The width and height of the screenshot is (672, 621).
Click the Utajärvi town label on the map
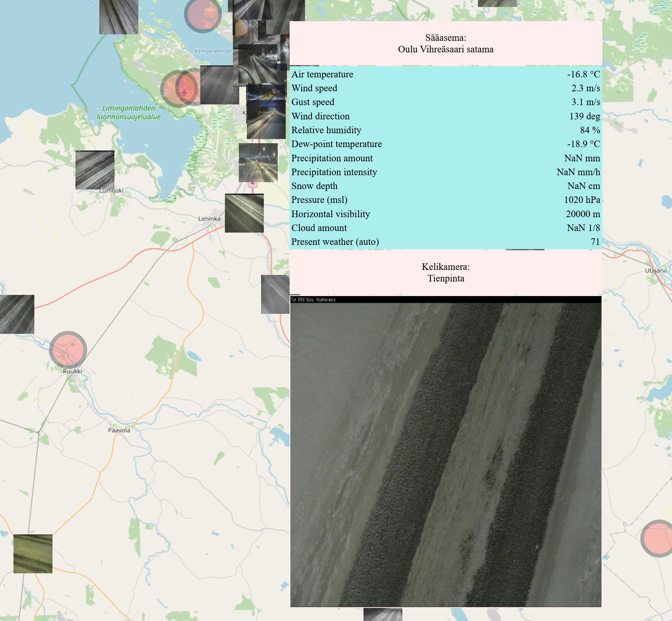tap(655, 271)
